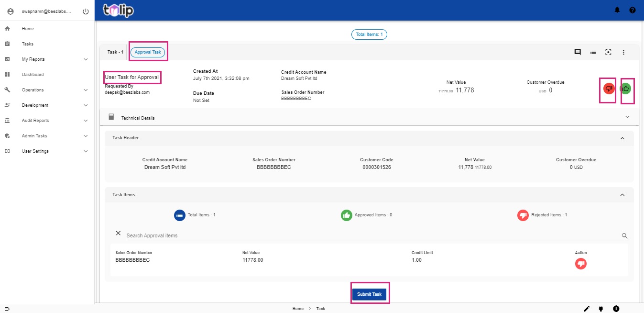
Task: Click the User Task for Approval title
Action: click(131, 78)
